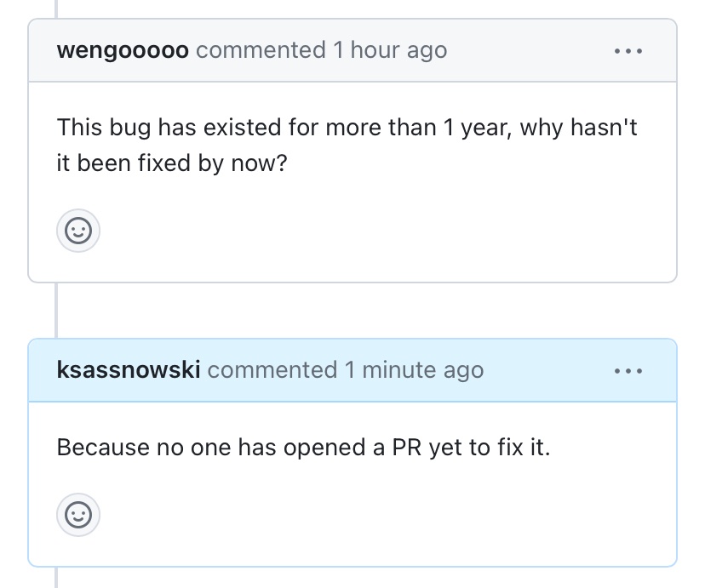
Task: Open ksassnowski's user profile
Action: [128, 369]
